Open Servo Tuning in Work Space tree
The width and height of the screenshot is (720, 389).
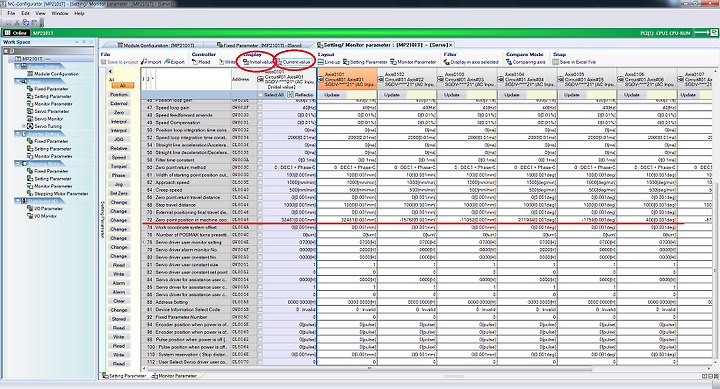point(48,126)
